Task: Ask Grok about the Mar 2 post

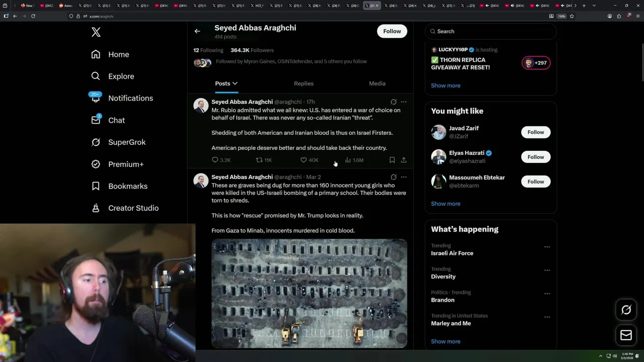Action: pyautogui.click(x=393, y=177)
